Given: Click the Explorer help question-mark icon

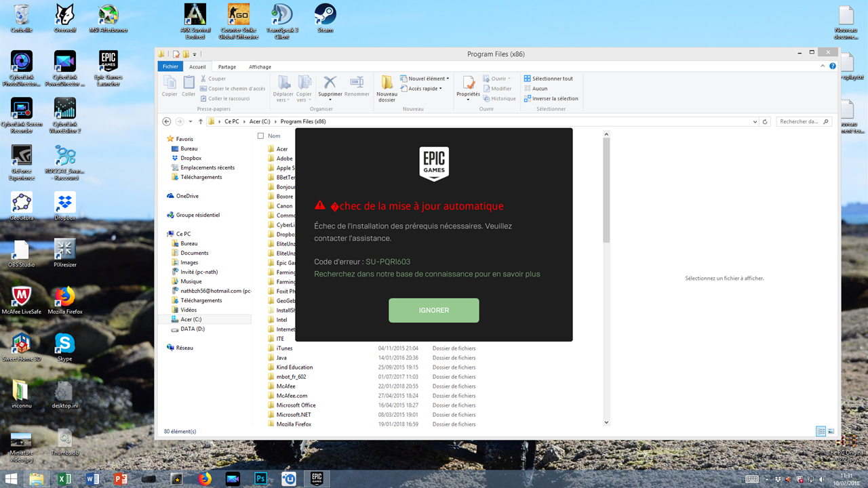Looking at the screenshot, I should (x=833, y=66).
